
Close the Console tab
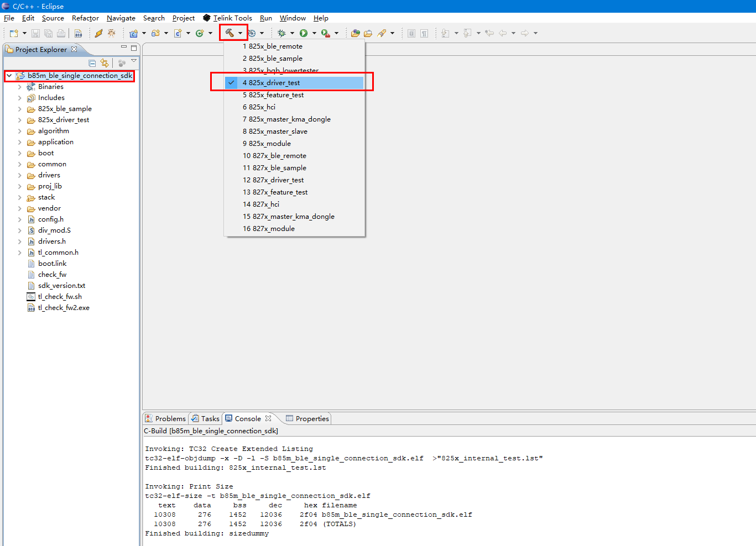point(268,418)
